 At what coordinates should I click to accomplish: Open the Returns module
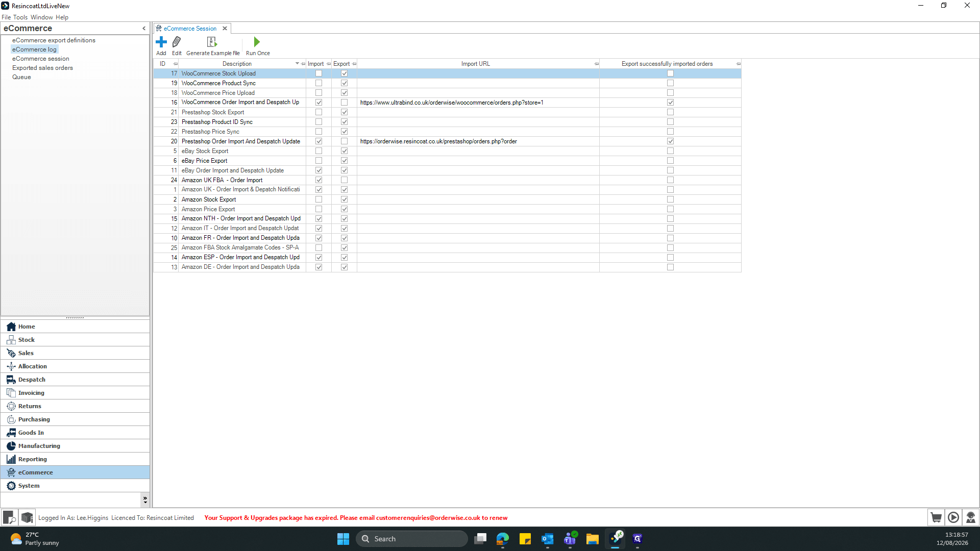click(x=75, y=406)
